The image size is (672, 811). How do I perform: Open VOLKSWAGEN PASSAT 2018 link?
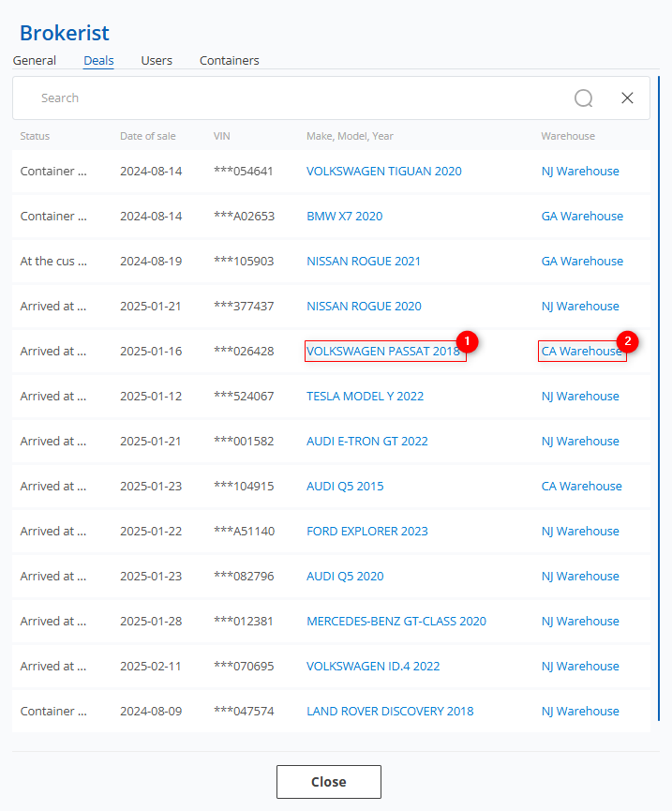pyautogui.click(x=383, y=352)
